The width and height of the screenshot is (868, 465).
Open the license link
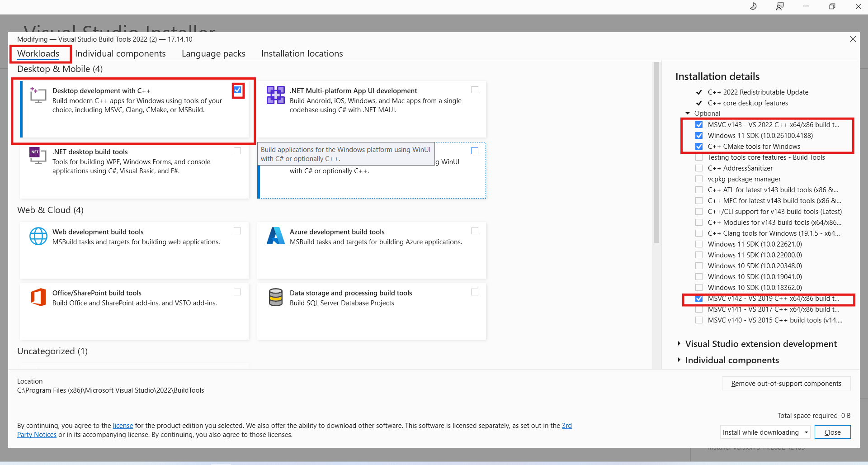(x=123, y=426)
